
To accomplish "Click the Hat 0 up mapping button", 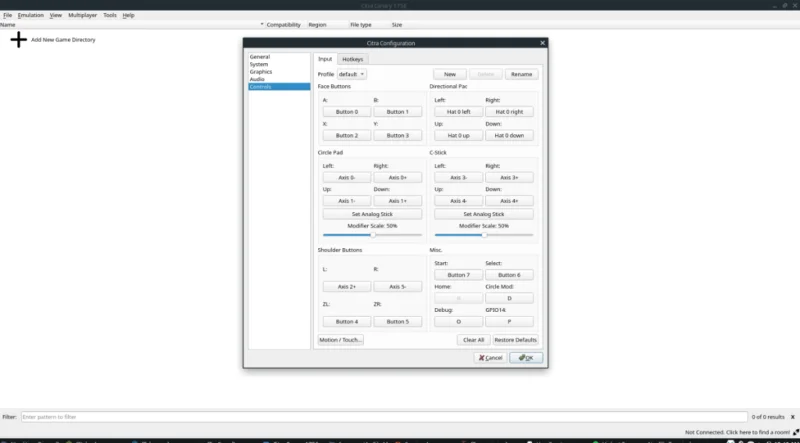I will [459, 136].
